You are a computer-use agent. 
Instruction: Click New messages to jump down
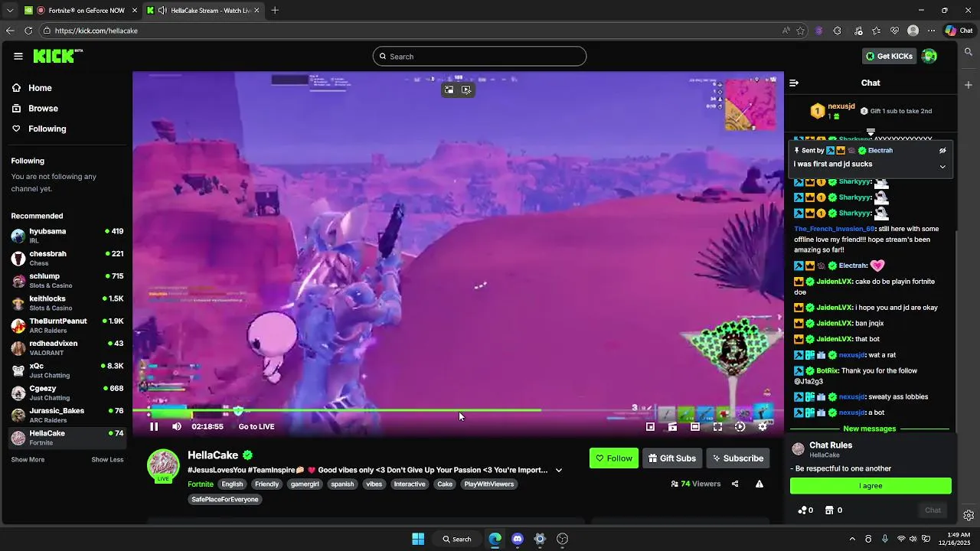pyautogui.click(x=869, y=429)
